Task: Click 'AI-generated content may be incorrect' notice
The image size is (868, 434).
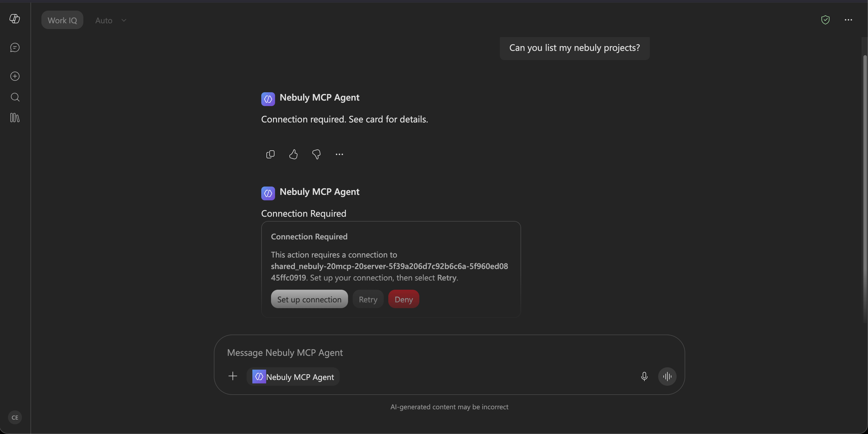Action: (x=449, y=407)
